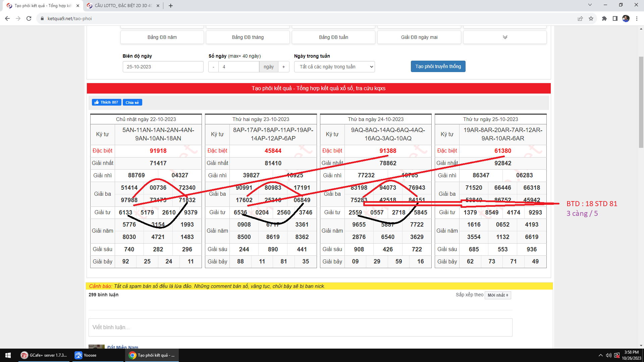Screen dimensions: 644x362
Task: Click the browser back arrow
Action: 7,18
